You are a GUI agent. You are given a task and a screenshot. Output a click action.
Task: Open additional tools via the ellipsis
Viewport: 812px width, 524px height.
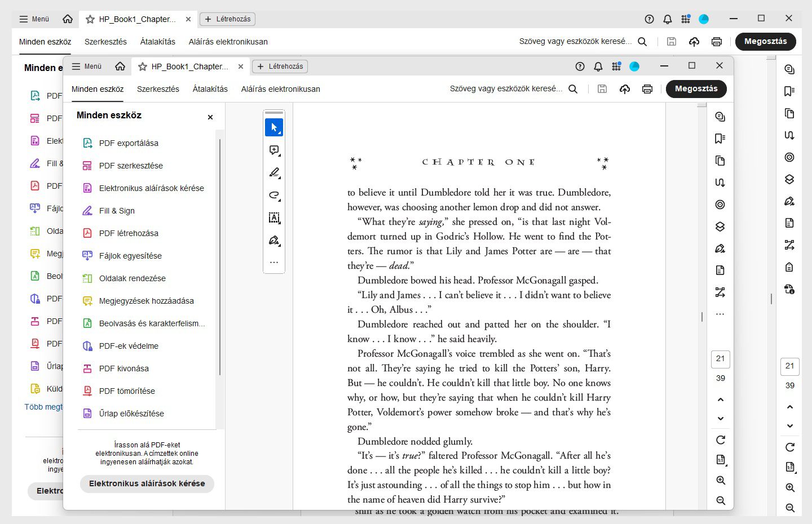pyautogui.click(x=274, y=261)
